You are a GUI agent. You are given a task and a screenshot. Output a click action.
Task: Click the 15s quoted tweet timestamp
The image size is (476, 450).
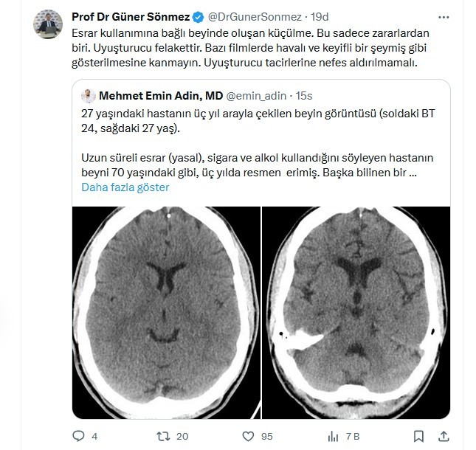(304, 96)
